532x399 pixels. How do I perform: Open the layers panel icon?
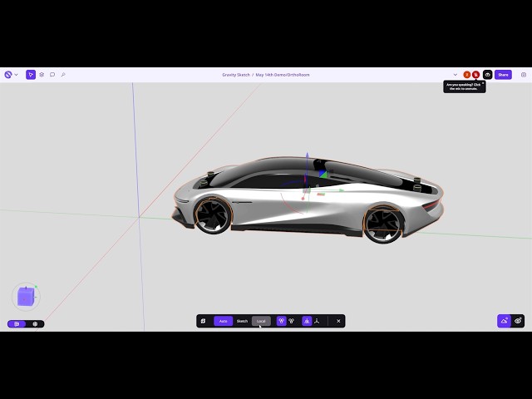(42, 75)
